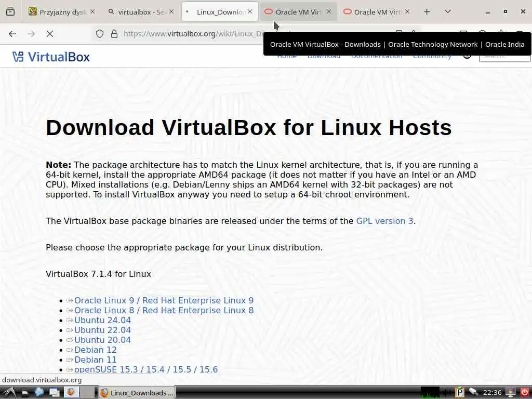
Task: Download the Debian 11 package
Action: pos(96,360)
